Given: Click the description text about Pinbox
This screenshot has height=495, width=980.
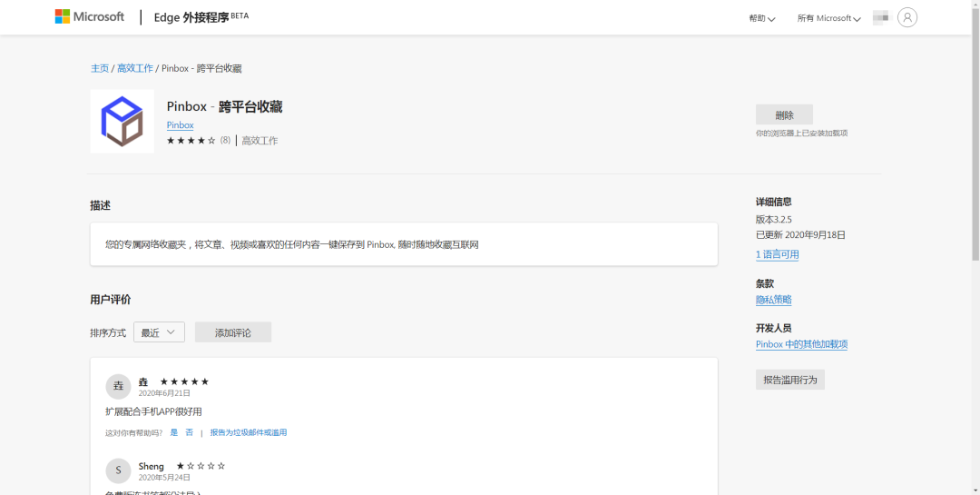Looking at the screenshot, I should pyautogui.click(x=292, y=244).
